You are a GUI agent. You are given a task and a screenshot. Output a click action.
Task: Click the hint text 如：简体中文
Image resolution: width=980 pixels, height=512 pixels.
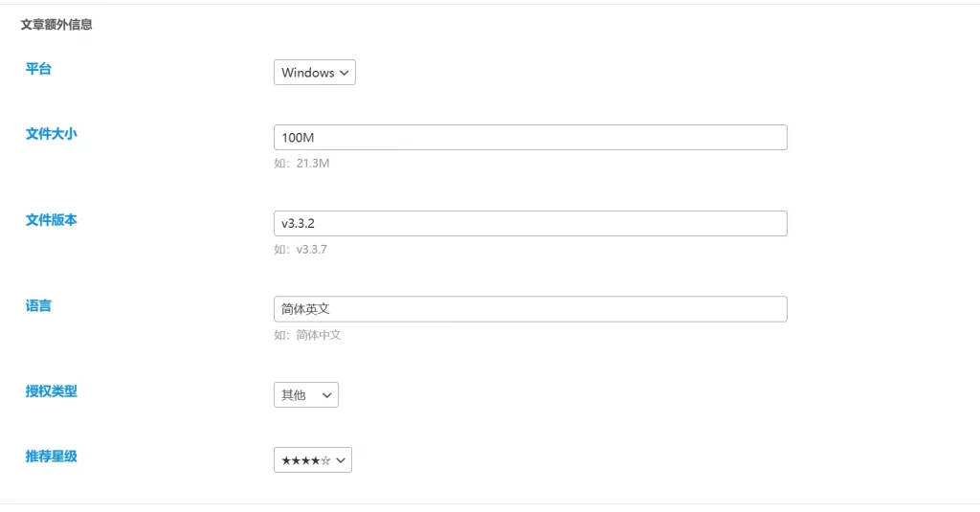point(307,335)
